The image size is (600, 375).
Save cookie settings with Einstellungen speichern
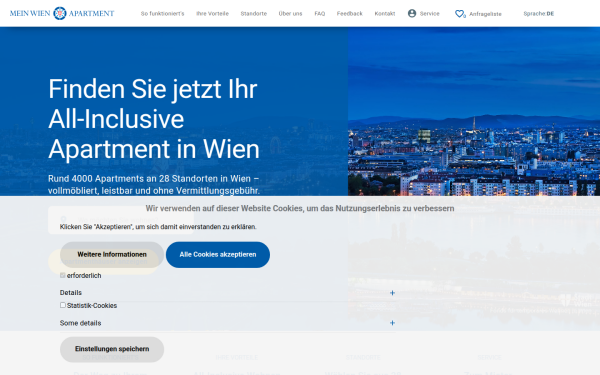(112, 349)
